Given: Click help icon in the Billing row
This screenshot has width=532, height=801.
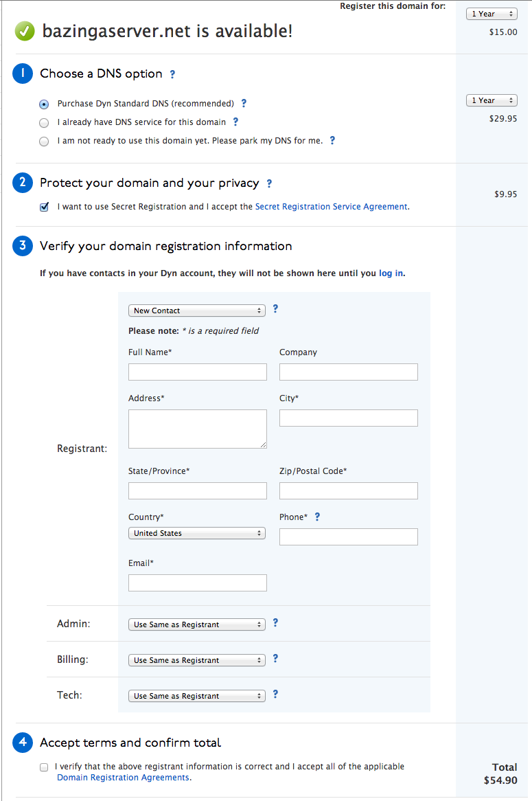Looking at the screenshot, I should [276, 659].
